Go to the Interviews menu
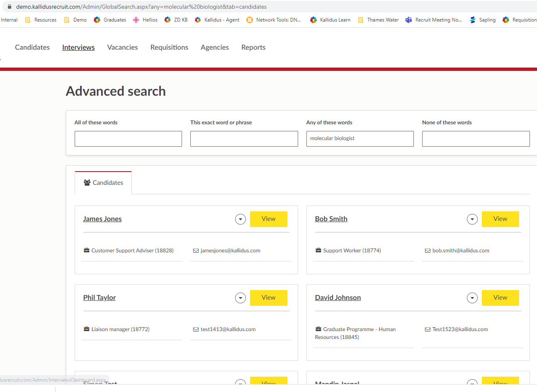The image size is (537, 392). pos(78,47)
